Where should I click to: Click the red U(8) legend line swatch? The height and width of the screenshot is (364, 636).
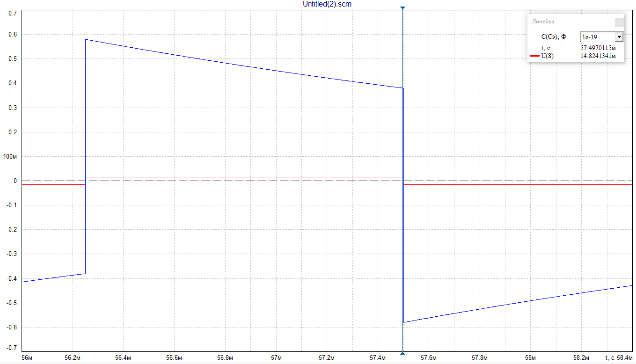(x=534, y=56)
